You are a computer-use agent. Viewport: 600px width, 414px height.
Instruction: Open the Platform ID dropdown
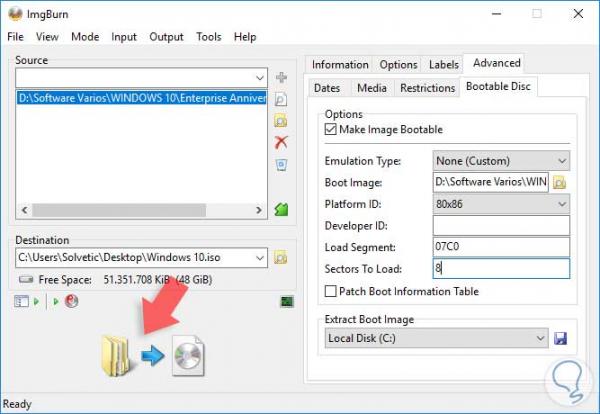click(501, 204)
